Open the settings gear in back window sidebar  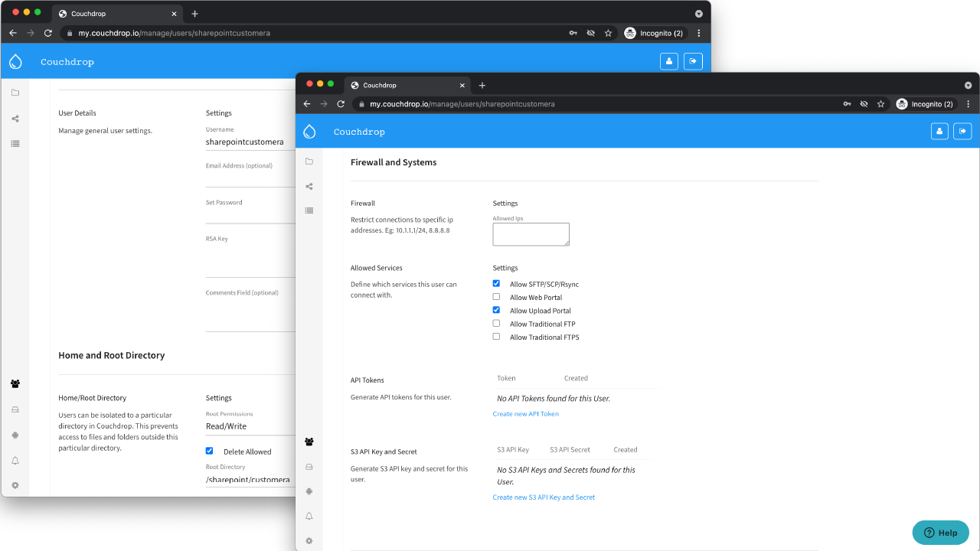point(15,485)
